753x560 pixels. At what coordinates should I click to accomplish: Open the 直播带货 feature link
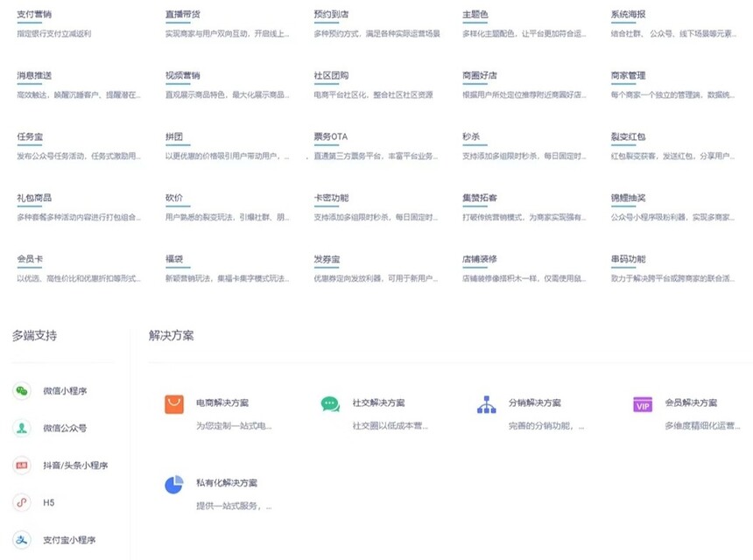182,15
